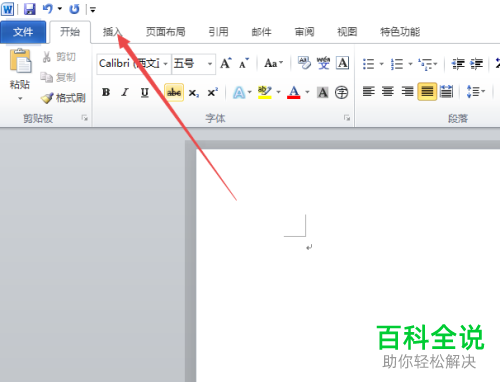The height and width of the screenshot is (382, 500).
Task: Open the 特色功能 tab
Action: pyautogui.click(x=400, y=32)
